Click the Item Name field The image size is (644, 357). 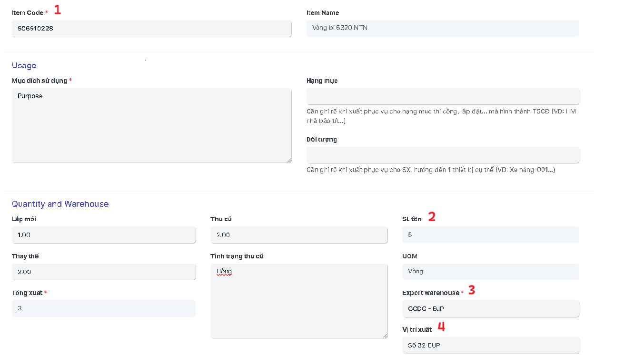tap(442, 28)
